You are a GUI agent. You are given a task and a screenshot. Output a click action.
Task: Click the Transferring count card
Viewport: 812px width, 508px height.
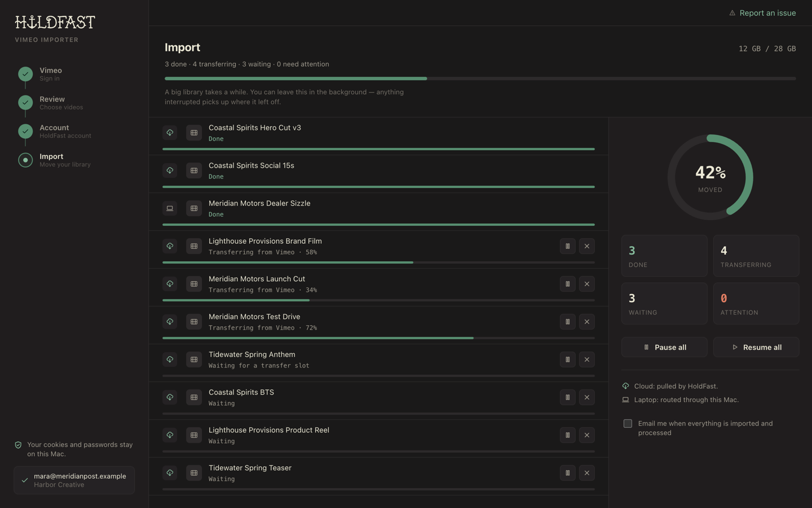pyautogui.click(x=756, y=256)
